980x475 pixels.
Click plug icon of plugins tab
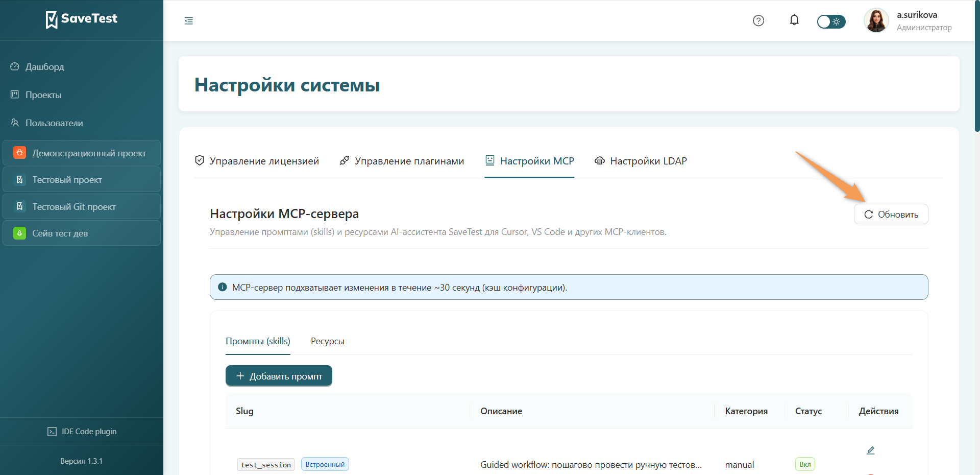point(345,160)
